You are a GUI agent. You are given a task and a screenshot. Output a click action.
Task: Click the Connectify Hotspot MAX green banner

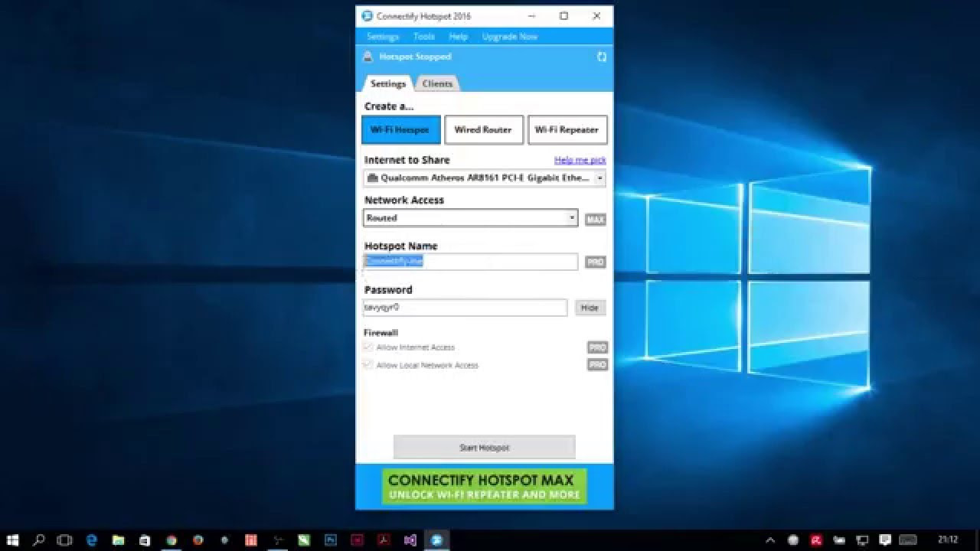(484, 487)
